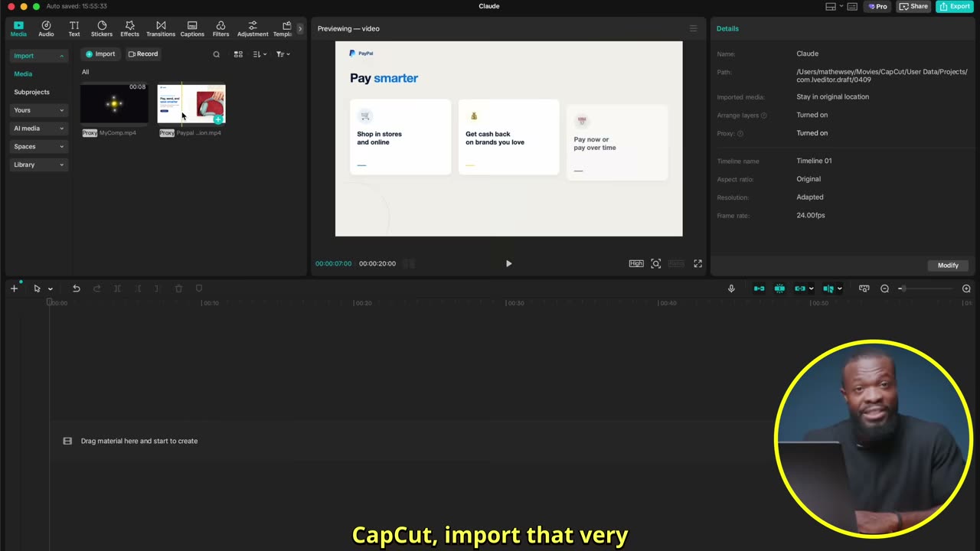Image resolution: width=980 pixels, height=551 pixels.
Task: Click the 00:10 mark on timeline ruler
Action: pos(211,303)
